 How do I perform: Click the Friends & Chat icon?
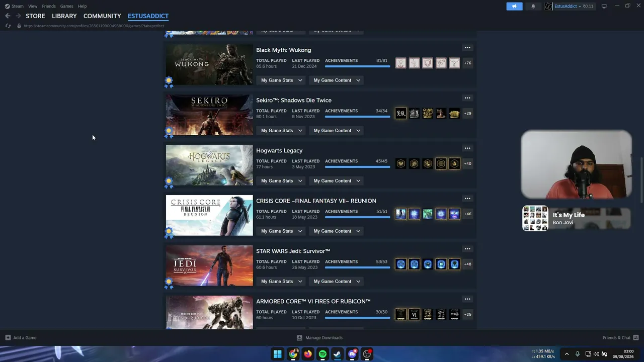pos(635,337)
